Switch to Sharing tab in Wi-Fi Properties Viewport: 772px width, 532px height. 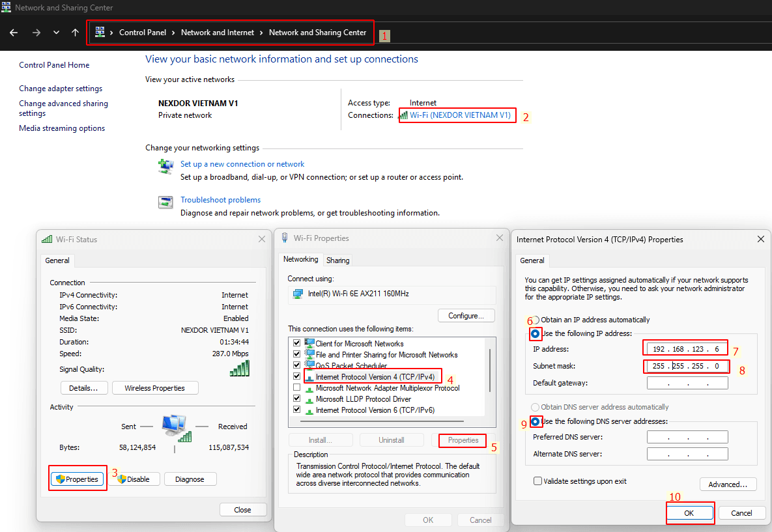337,260
